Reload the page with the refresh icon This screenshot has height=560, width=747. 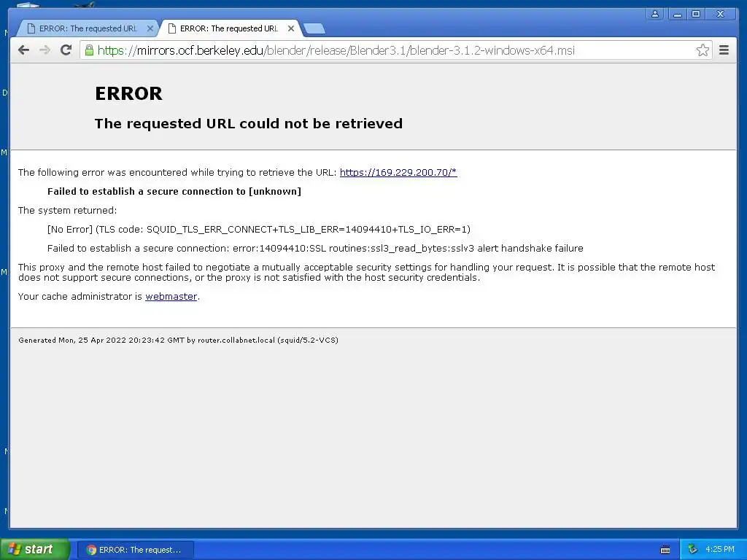tap(66, 50)
